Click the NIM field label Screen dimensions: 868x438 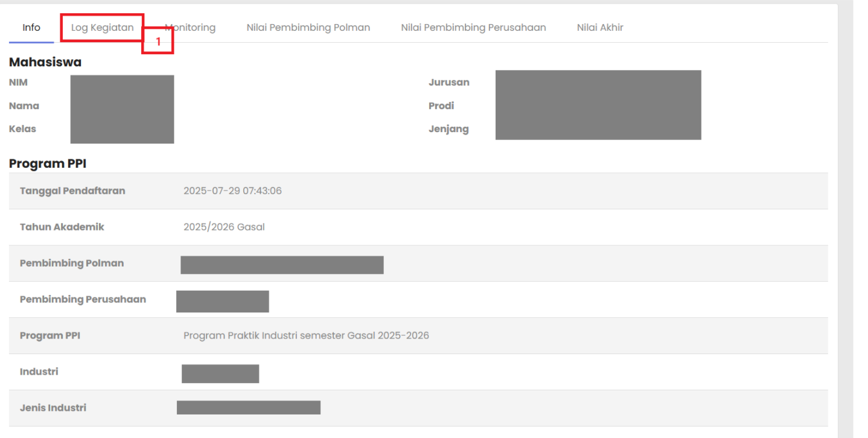18,83
